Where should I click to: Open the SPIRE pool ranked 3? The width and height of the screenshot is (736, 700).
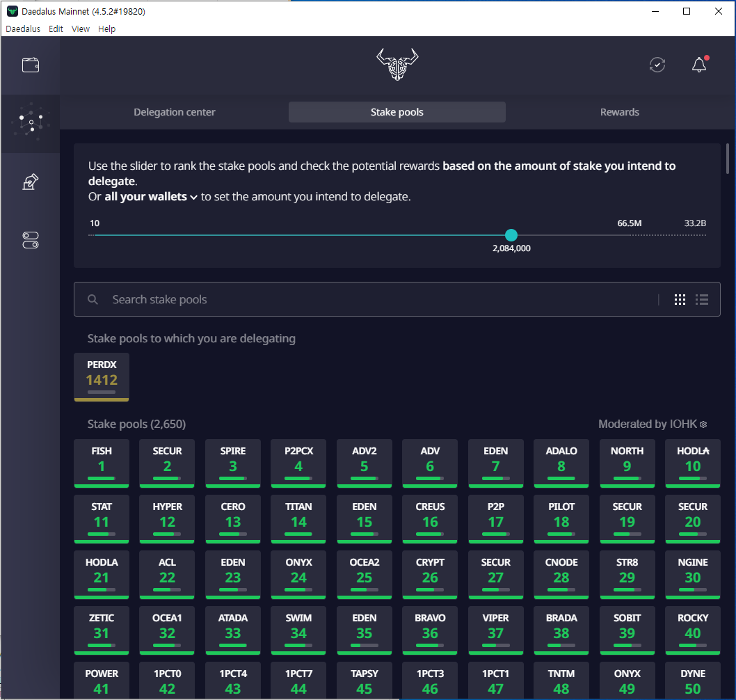[233, 463]
